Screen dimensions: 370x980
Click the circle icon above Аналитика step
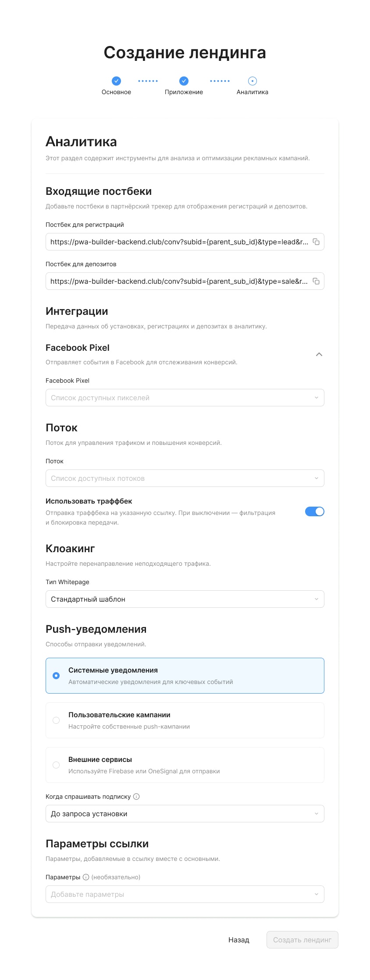pos(252,81)
